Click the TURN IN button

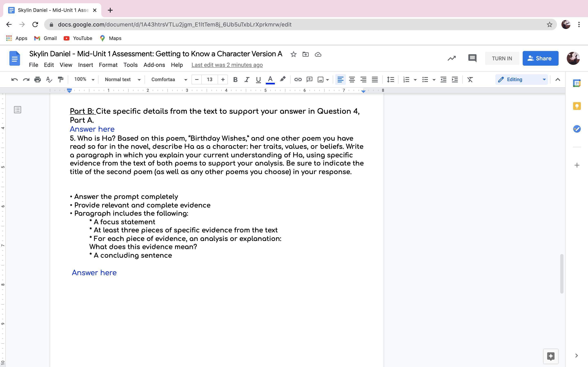pyautogui.click(x=502, y=58)
